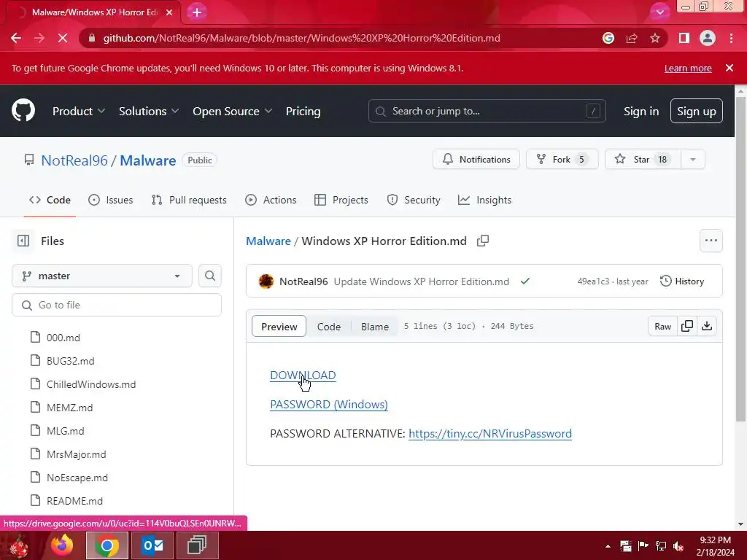747x560 pixels.
Task: Open the more file actions ellipsis
Action: click(x=711, y=241)
